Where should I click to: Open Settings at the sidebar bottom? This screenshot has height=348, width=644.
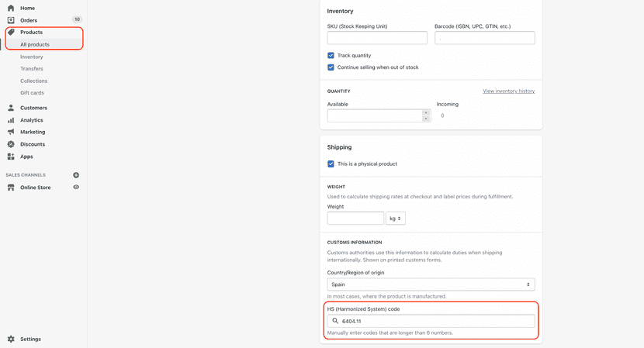pos(30,339)
